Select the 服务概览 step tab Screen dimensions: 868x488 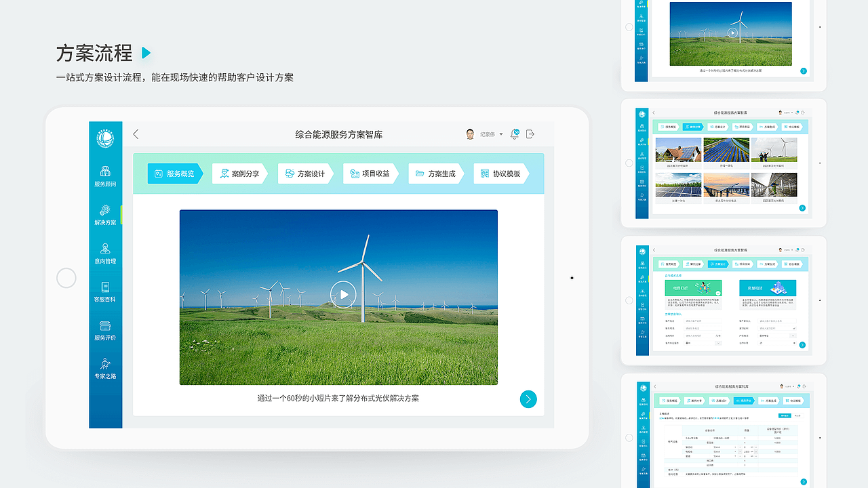[x=176, y=174]
